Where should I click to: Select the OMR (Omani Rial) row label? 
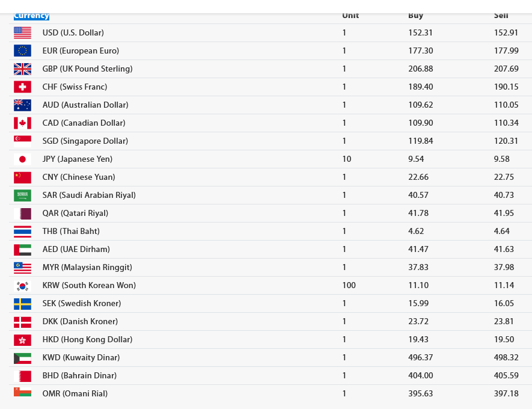[75, 393]
